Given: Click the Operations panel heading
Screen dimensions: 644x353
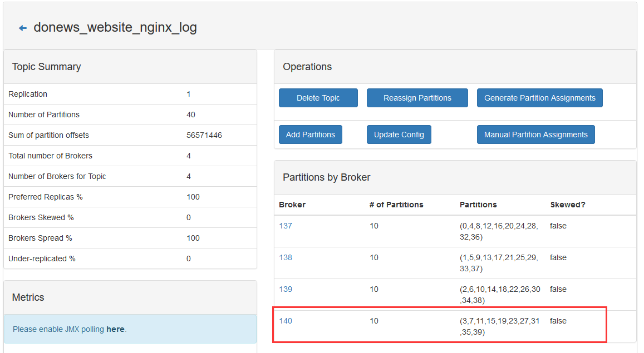Looking at the screenshot, I should coord(307,67).
